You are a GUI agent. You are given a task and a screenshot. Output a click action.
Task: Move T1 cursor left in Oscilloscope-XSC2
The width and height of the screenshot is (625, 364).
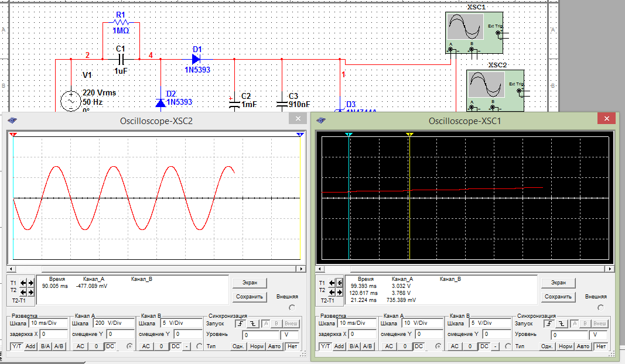tap(23, 283)
